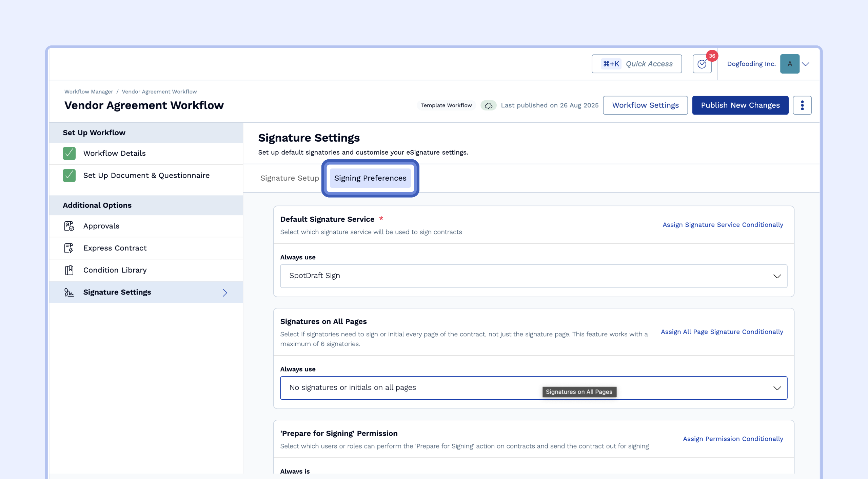Viewport: 868px width, 479px height.
Task: Click the Workflow Details green checkbox
Action: click(x=69, y=153)
